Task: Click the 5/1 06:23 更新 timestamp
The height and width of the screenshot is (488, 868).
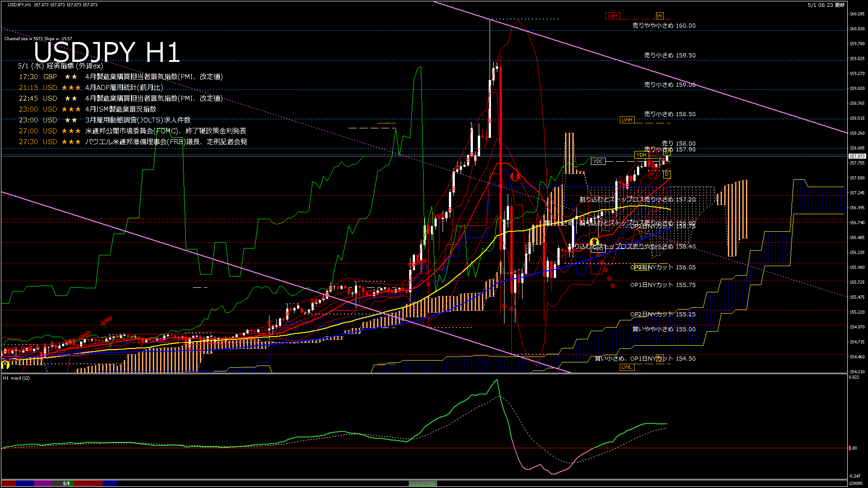Action: click(826, 5)
